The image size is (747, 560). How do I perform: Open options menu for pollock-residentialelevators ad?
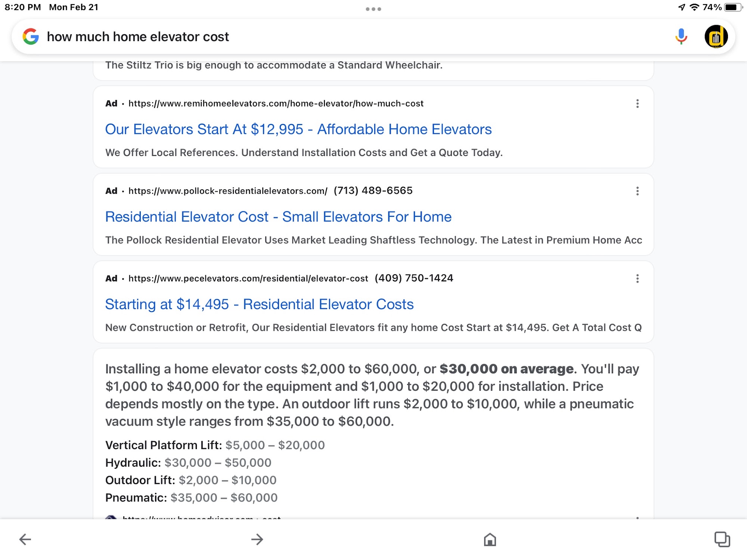click(637, 191)
